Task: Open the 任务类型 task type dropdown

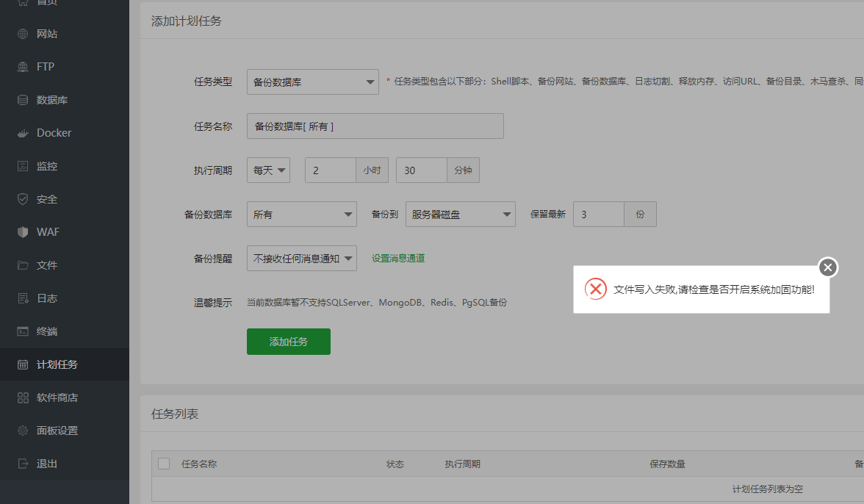Action: (312, 82)
